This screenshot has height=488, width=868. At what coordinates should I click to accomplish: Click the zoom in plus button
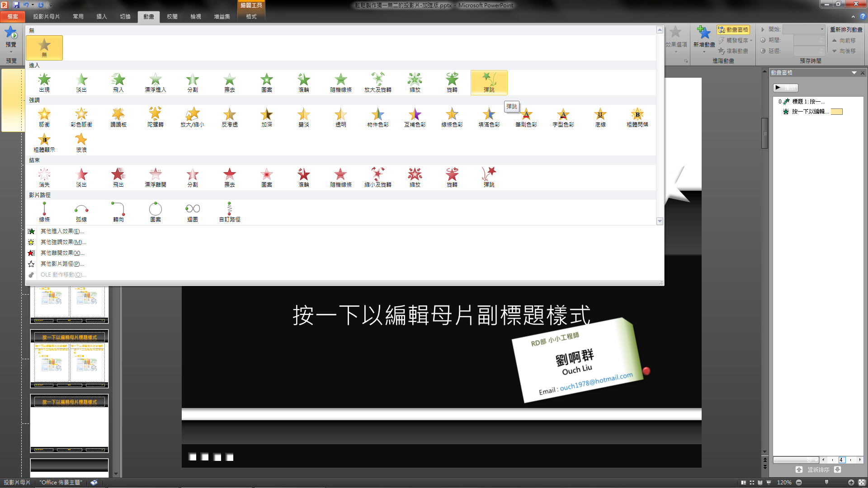[851, 483]
